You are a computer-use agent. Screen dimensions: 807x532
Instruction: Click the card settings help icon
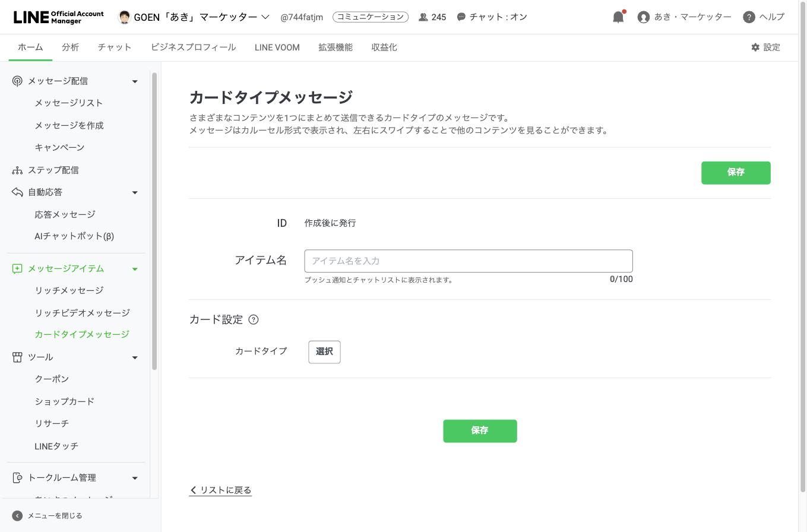pos(254,319)
